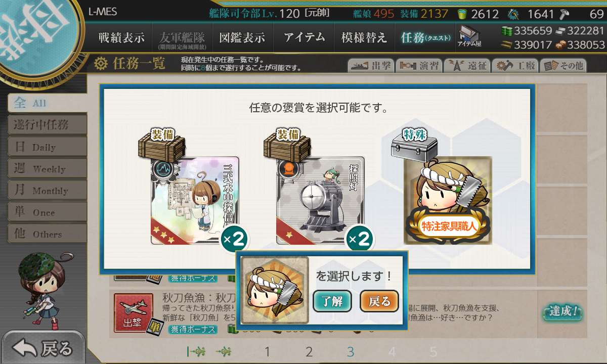
Task: Show Weekly quests in sidebar
Action: [x=47, y=169]
